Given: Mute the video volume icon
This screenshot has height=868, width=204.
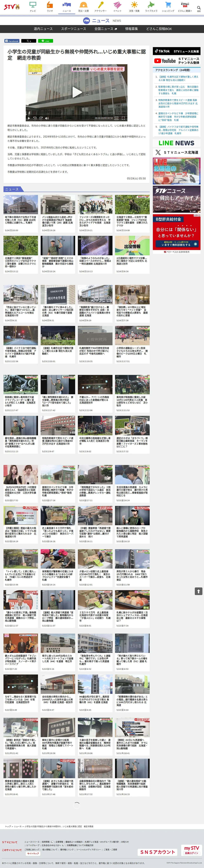Looking at the screenshot, I should point(47,118).
